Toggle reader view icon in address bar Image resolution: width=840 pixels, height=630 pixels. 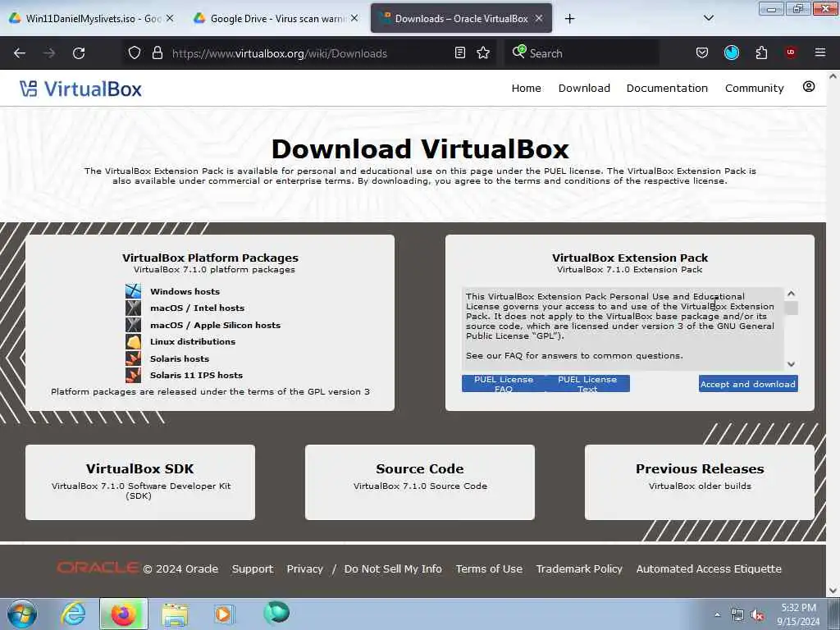pos(459,52)
